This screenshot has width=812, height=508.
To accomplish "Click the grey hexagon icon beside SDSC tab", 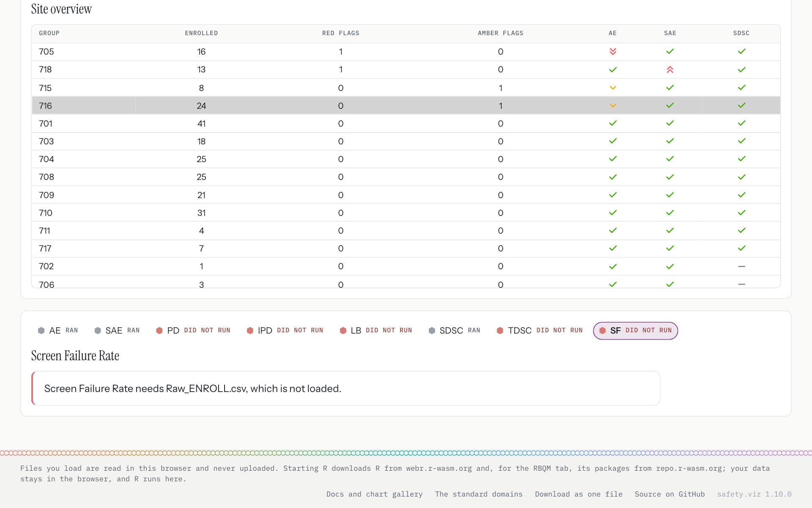I will (x=432, y=331).
